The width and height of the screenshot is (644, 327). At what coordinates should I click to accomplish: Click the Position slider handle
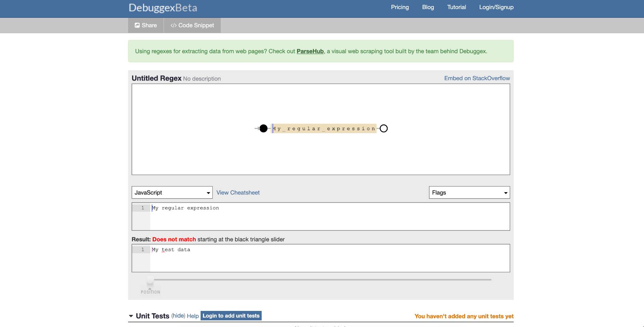150,282
